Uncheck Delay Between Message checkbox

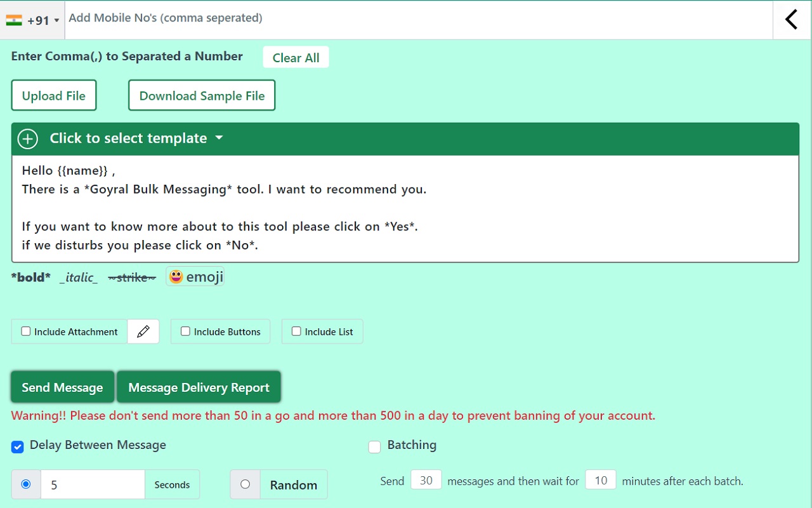tap(18, 447)
